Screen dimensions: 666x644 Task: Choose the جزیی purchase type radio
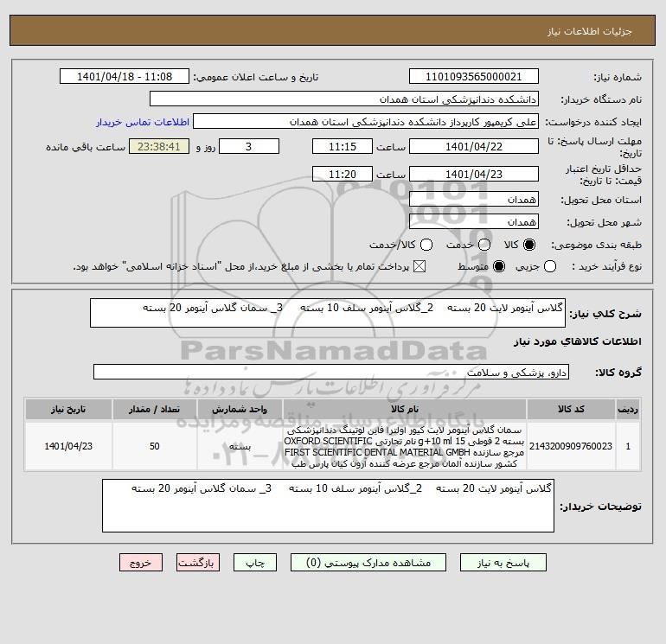pyautogui.click(x=550, y=266)
